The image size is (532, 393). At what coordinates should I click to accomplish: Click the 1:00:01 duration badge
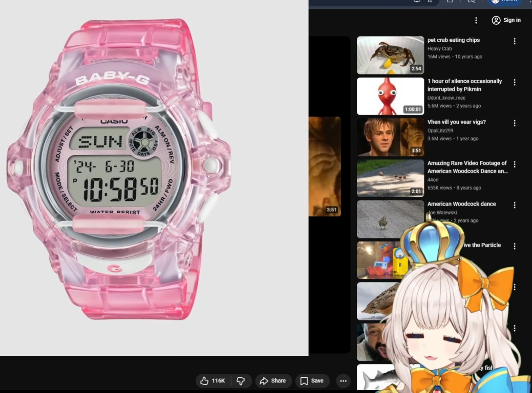pos(413,109)
